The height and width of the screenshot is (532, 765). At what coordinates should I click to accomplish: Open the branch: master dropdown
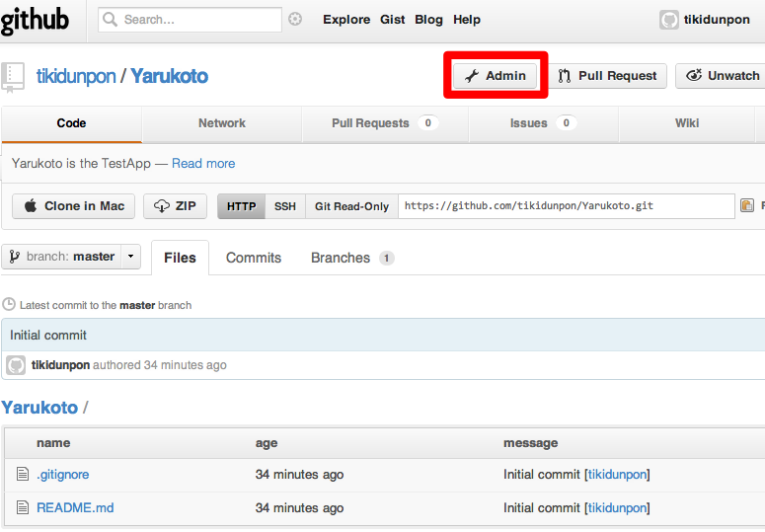(71, 257)
